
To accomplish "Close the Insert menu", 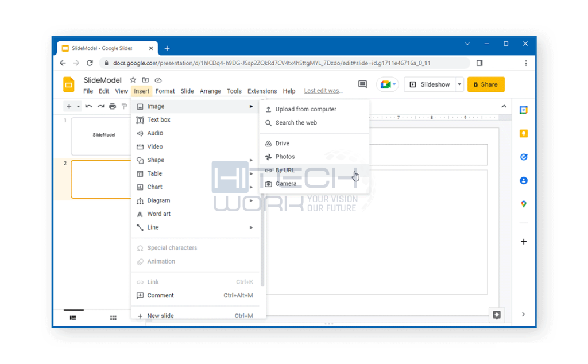I will [x=141, y=91].
